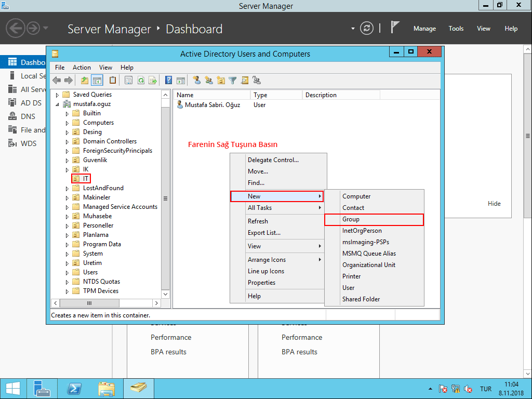Select the Muhasebe organizational unit
The width and height of the screenshot is (532, 399).
pos(97,216)
